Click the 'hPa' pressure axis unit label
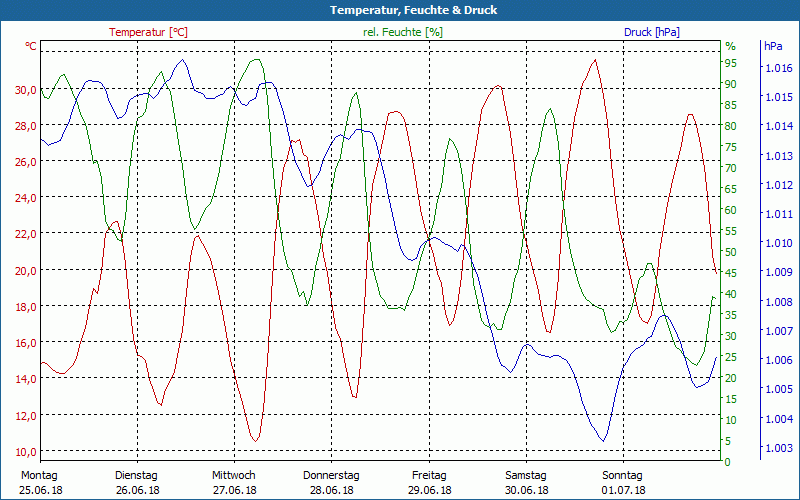800x500 pixels. (773, 46)
